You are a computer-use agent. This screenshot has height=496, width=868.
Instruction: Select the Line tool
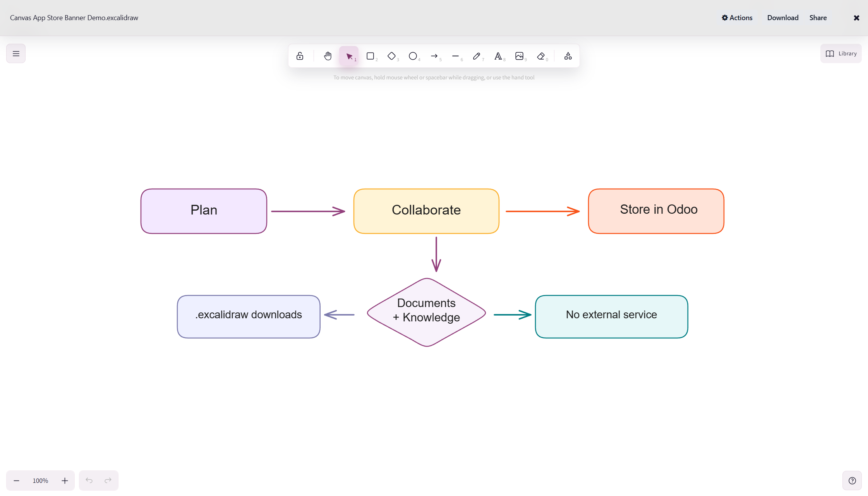coord(455,56)
